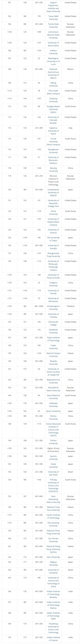Select Sapienza University of Rome
Screen dimensions: 81x644
(x=53, y=131)
